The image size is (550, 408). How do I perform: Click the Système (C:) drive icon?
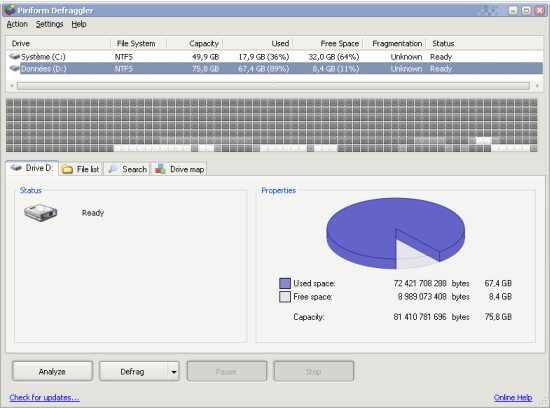(15, 56)
